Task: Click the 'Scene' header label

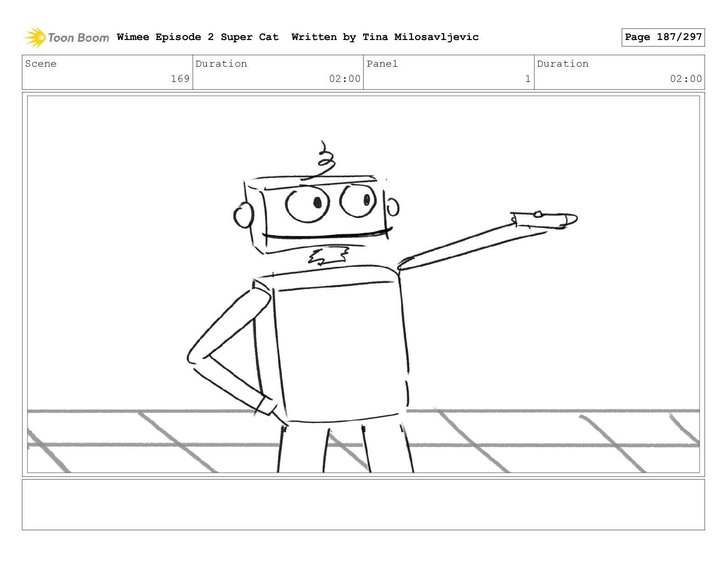Action: (x=41, y=64)
